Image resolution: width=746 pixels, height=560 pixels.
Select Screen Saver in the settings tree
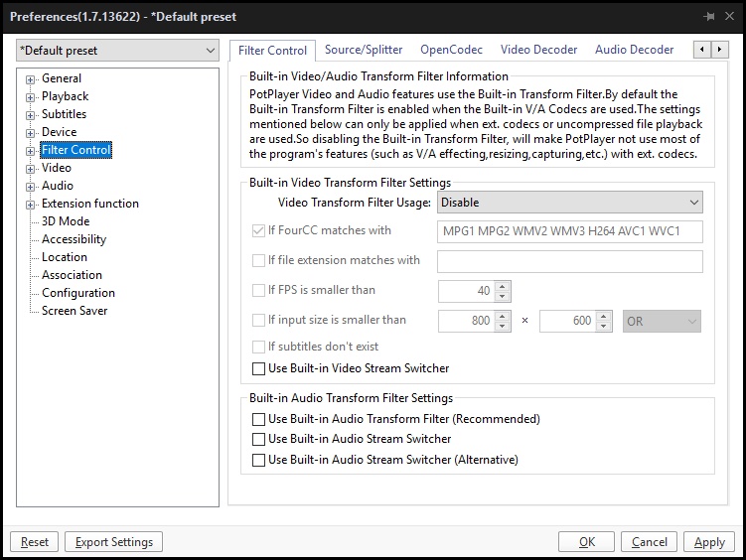pyautogui.click(x=75, y=311)
